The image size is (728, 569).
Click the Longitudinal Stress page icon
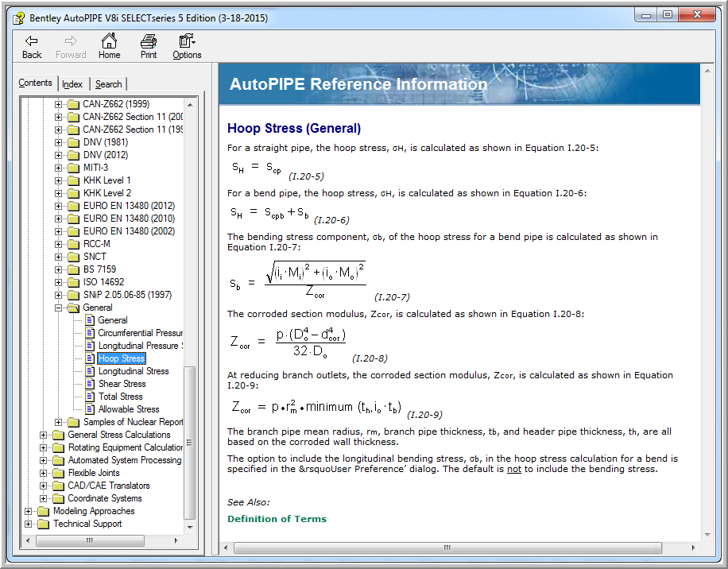(x=90, y=371)
